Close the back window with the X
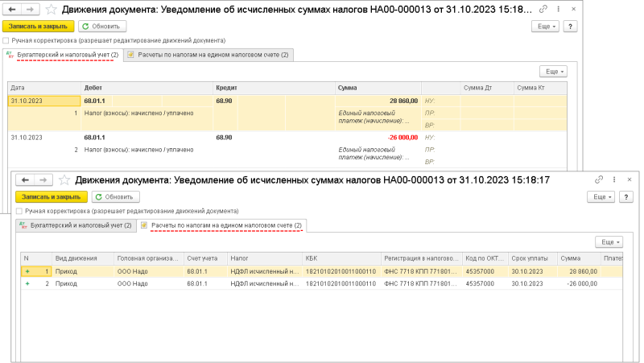 [573, 9]
